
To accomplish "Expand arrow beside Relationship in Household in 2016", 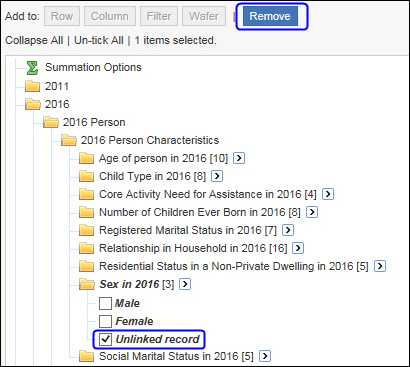I will coord(298,248).
